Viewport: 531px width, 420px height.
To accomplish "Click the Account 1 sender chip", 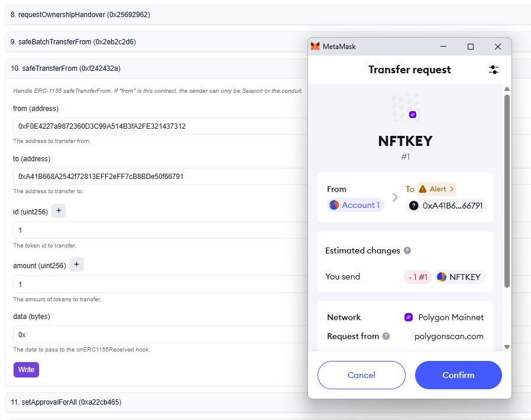I will point(356,205).
